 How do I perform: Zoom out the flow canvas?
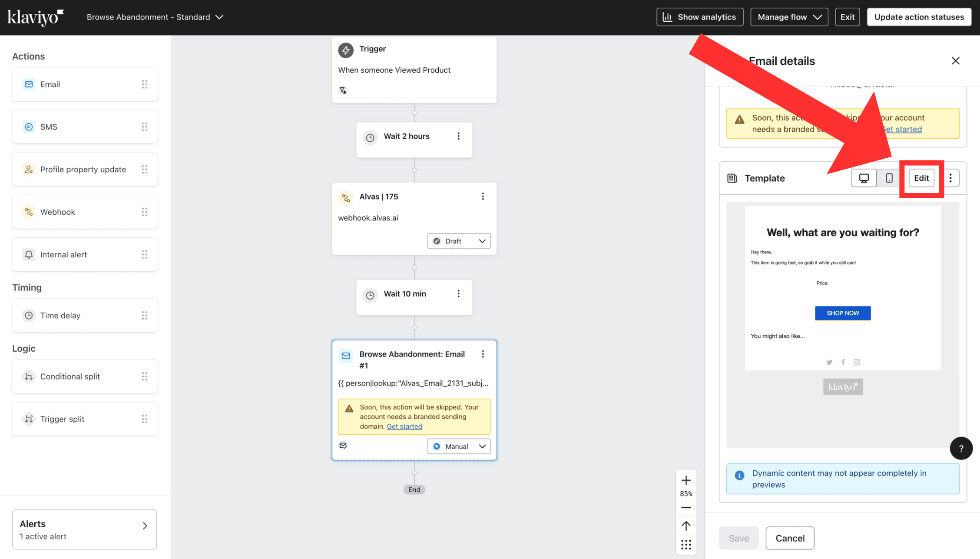point(686,508)
